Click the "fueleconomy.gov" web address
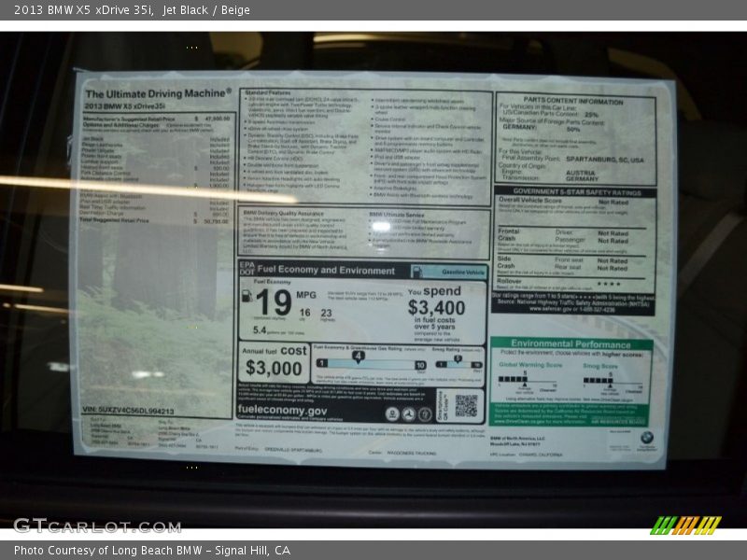 coord(282,411)
